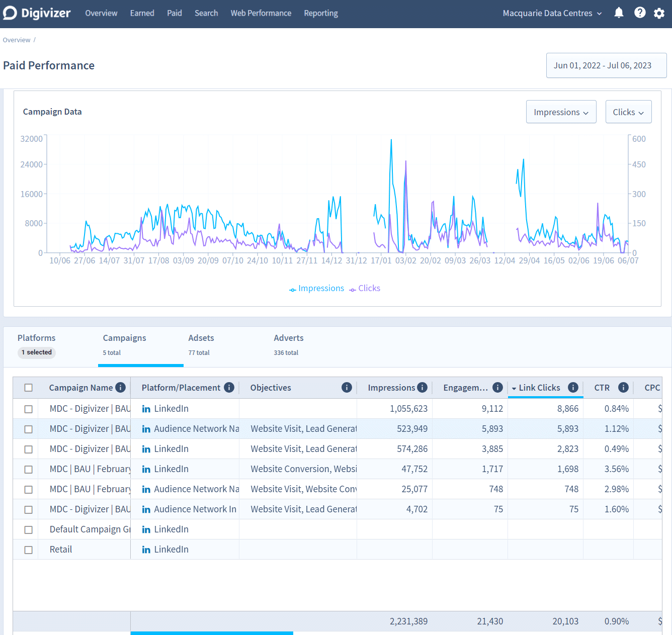Select the Retail row checkbox
Viewport: 672px width, 635px height.
(x=29, y=550)
